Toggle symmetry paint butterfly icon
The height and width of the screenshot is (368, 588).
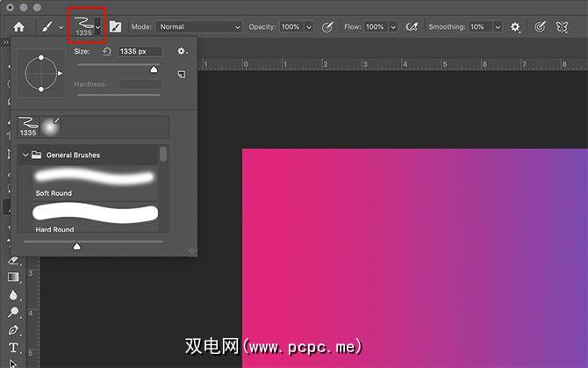[562, 27]
